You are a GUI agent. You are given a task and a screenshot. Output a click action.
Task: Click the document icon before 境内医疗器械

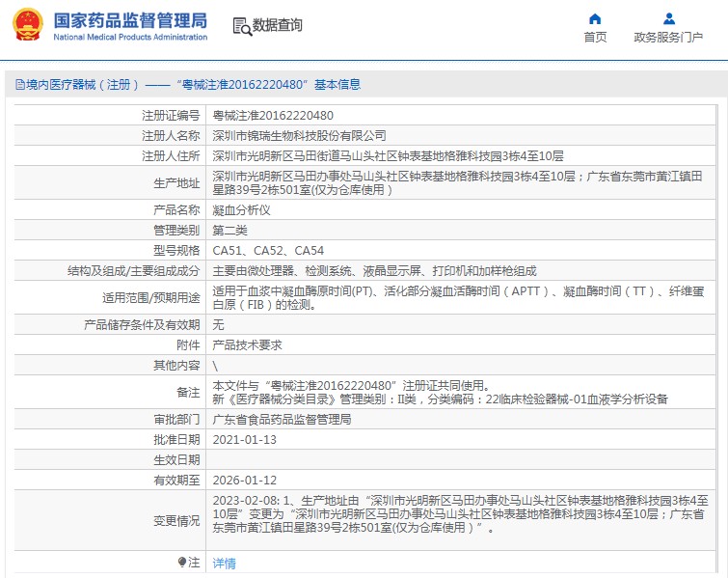point(19,85)
